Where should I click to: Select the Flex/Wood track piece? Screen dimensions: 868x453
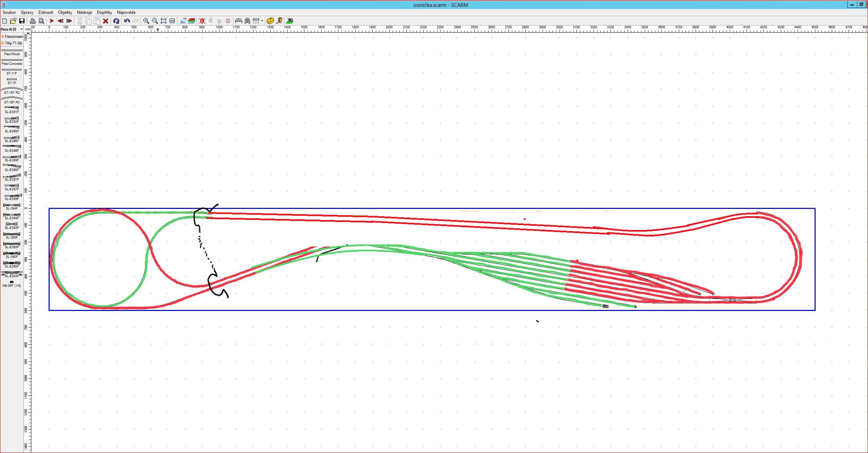(12, 53)
